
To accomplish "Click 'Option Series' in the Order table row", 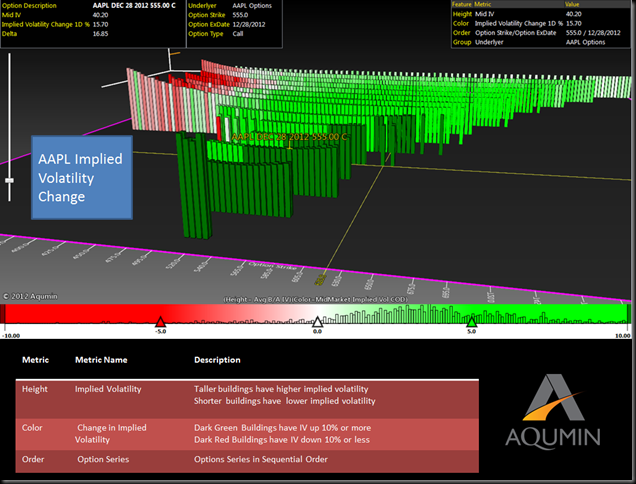I will point(103,459).
